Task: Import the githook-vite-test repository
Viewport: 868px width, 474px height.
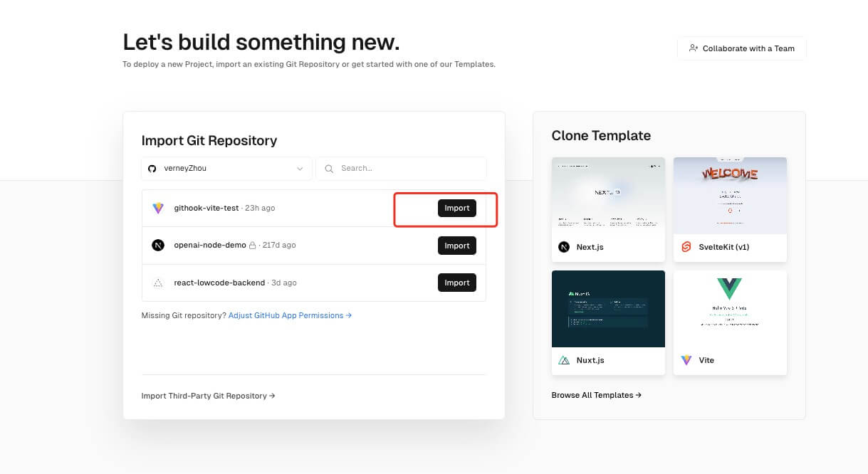Action: (456, 209)
